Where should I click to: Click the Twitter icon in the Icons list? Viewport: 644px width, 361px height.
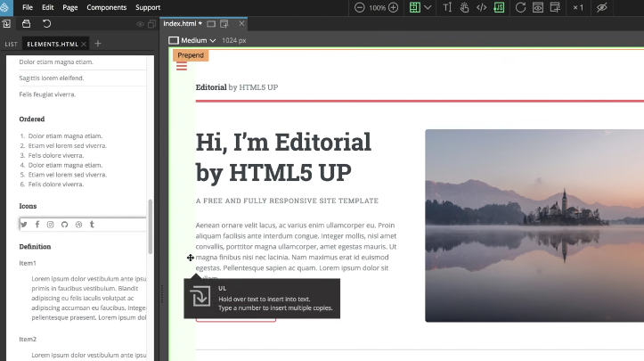24,225
